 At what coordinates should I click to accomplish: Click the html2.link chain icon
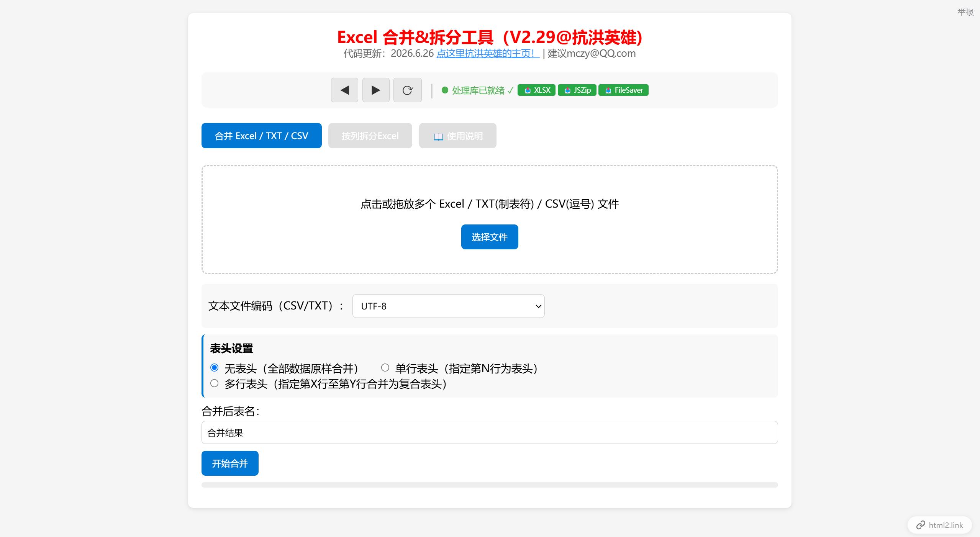click(x=921, y=525)
